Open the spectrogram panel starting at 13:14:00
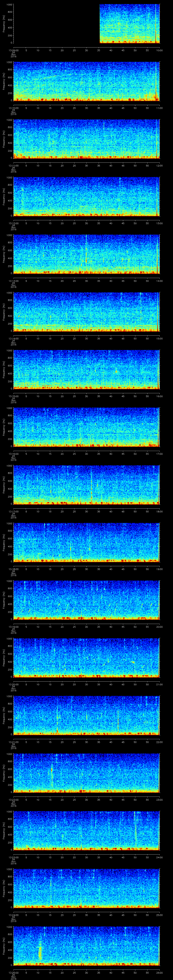The height and width of the screenshot is (980, 173). point(87,312)
